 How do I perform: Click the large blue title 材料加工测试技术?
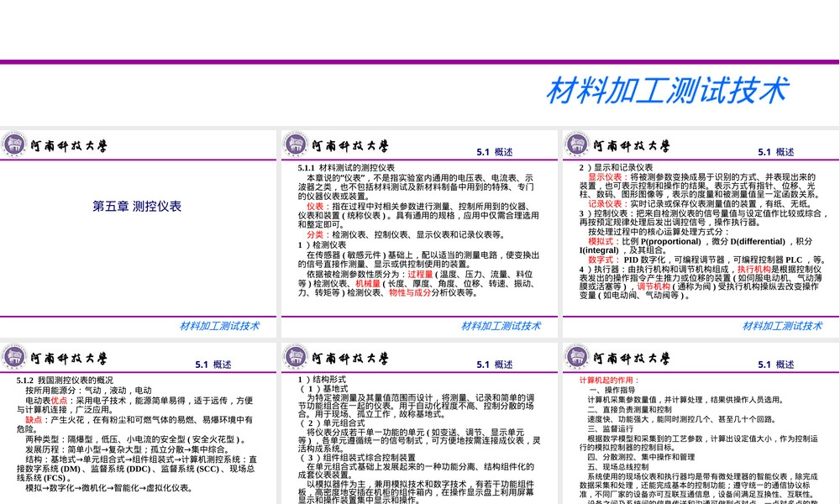[x=667, y=90]
